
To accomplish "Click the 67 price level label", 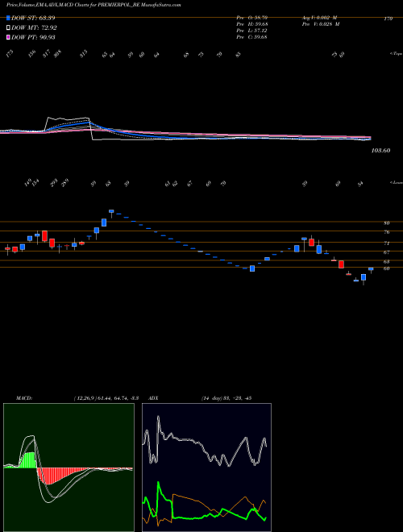I will point(387,252).
